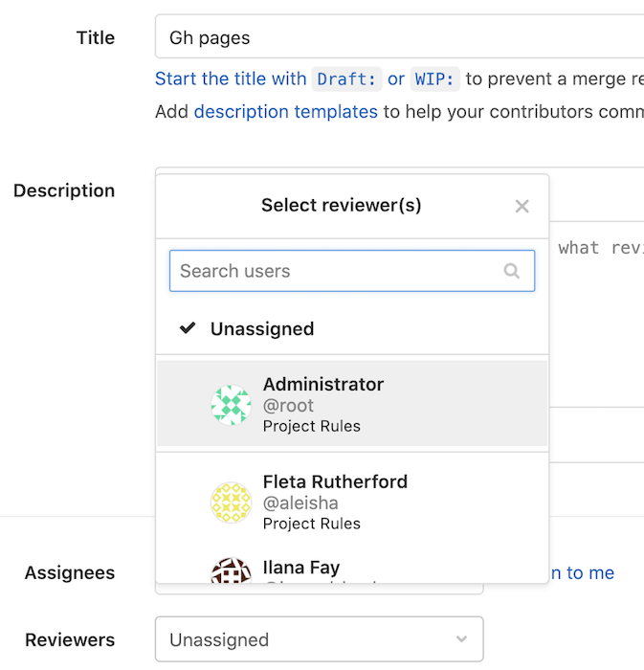Image resolution: width=644 pixels, height=670 pixels.
Task: Click the Reviewers dropdown chevron arrow
Action: coord(461,639)
